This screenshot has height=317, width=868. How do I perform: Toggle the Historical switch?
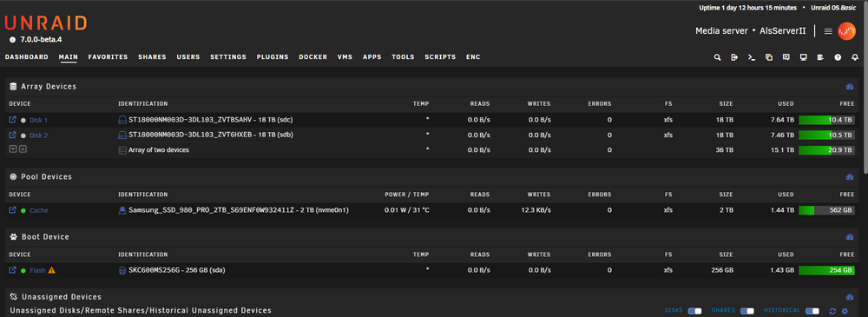812,311
